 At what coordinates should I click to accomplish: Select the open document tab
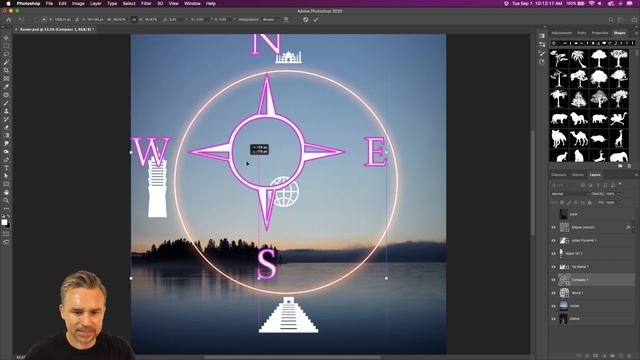[x=56, y=29]
